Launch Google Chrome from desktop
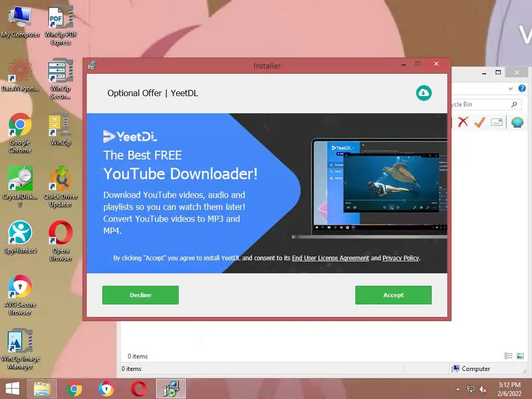Screen dimensions: 532x399 coord(20,133)
